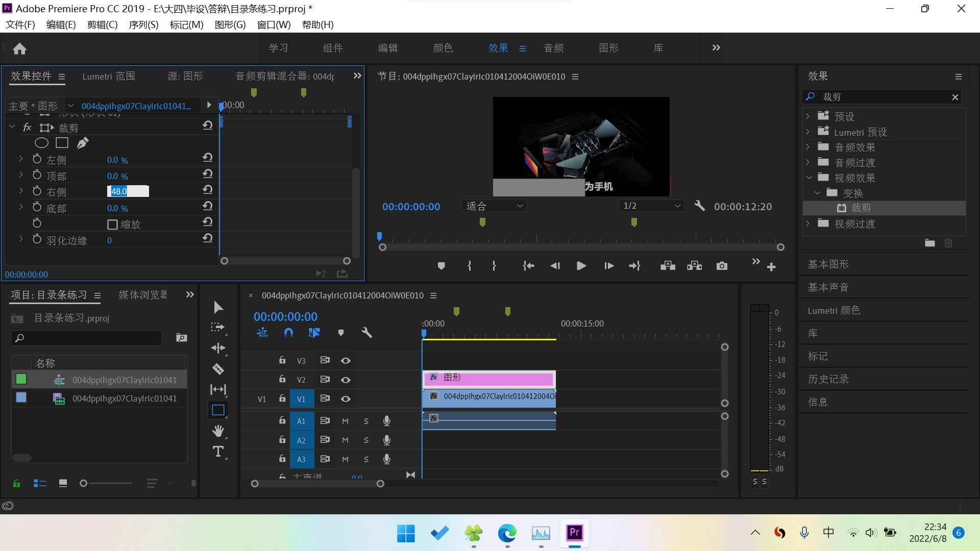The height and width of the screenshot is (551, 980).
Task: Select the free draw bezier pen mask
Action: coord(83,143)
